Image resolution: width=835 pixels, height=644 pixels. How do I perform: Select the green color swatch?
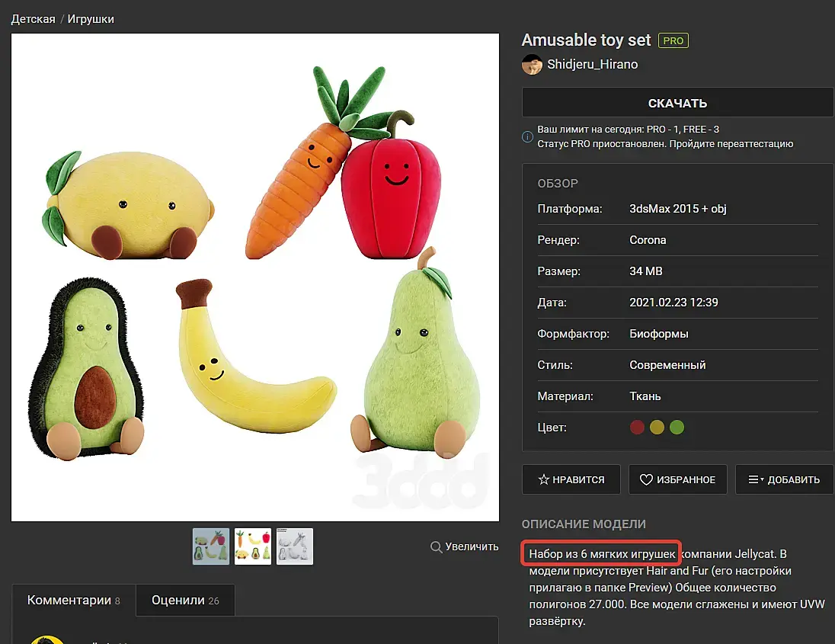pyautogui.click(x=677, y=428)
